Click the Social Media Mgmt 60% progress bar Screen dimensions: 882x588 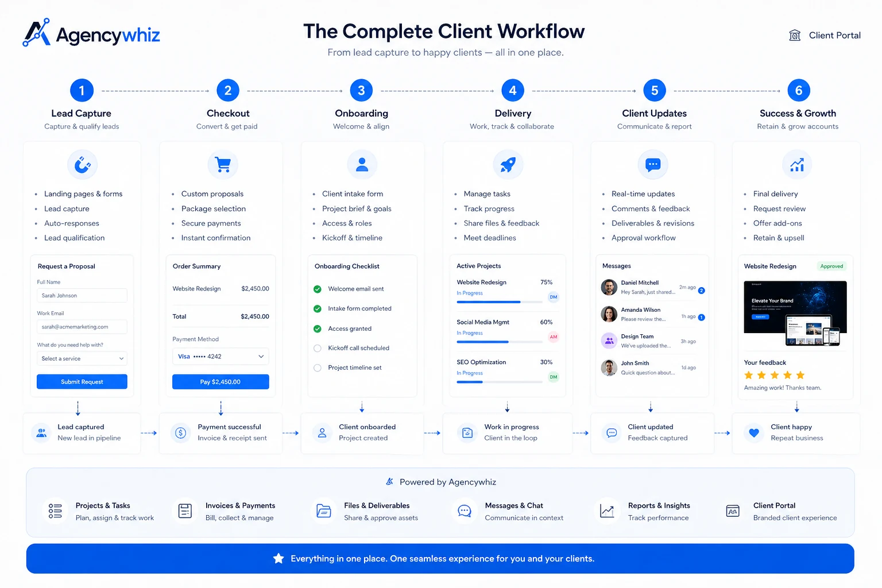pyautogui.click(x=500, y=342)
